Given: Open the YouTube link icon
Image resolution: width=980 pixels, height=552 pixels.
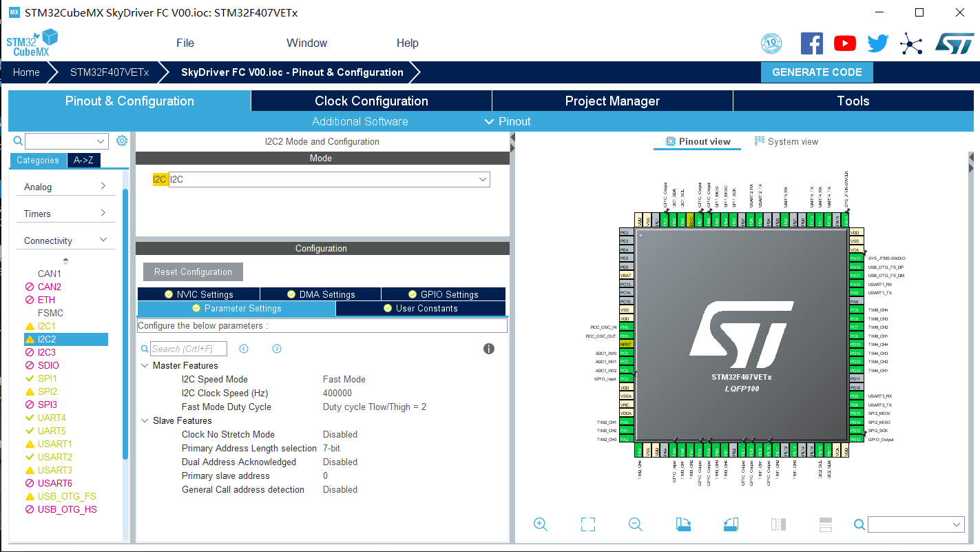Looking at the screenshot, I should click(x=845, y=43).
